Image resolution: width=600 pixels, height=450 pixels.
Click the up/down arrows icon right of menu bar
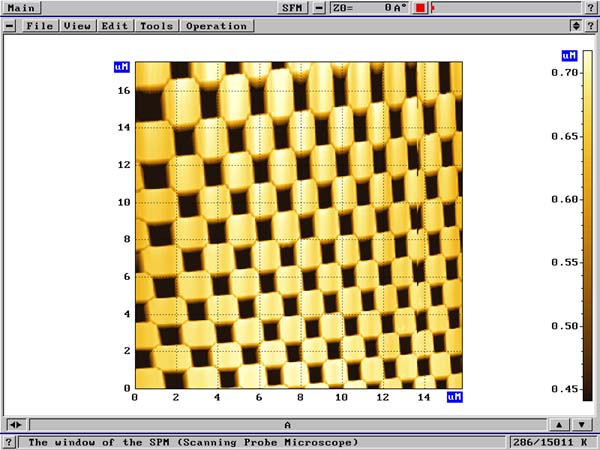pyautogui.click(x=576, y=25)
